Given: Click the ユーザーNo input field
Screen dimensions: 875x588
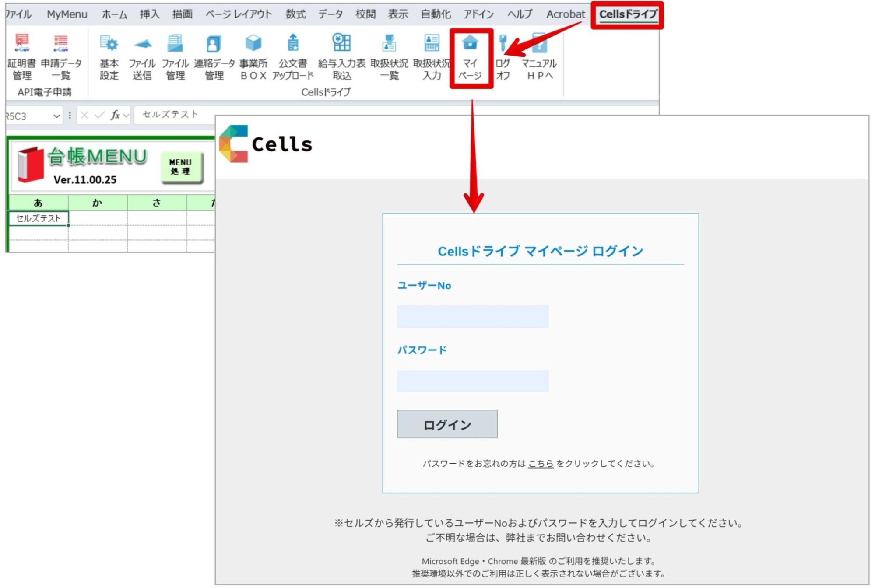Looking at the screenshot, I should coord(472,317).
